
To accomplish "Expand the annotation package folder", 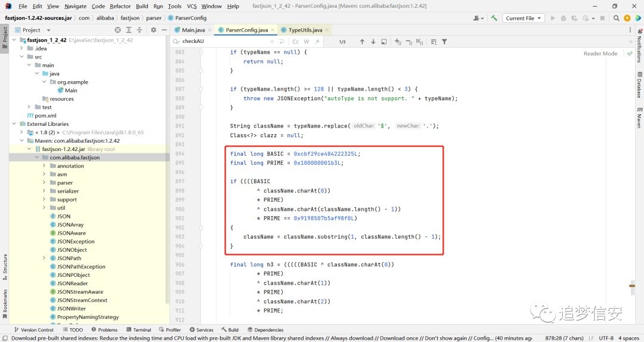I will pyautogui.click(x=44, y=166).
